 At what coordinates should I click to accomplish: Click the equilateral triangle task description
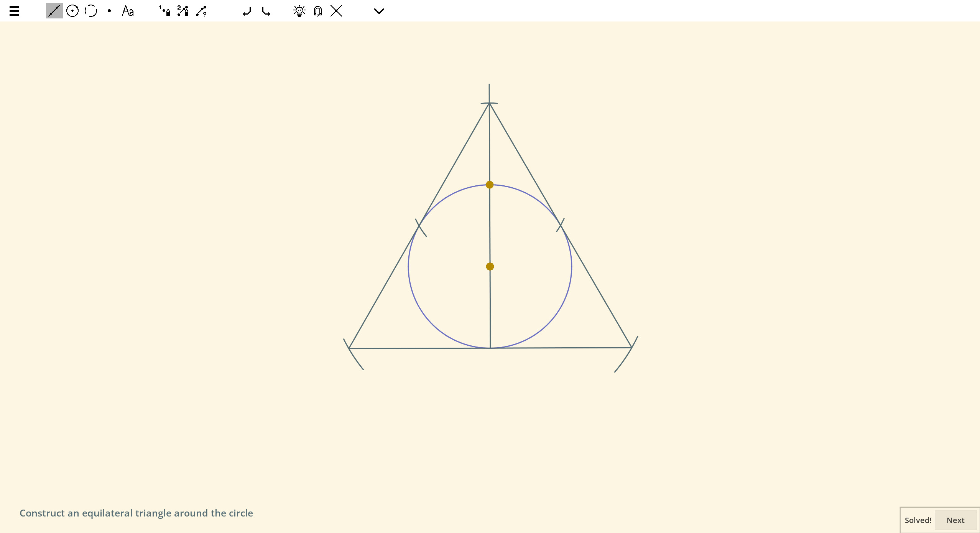coord(136,513)
